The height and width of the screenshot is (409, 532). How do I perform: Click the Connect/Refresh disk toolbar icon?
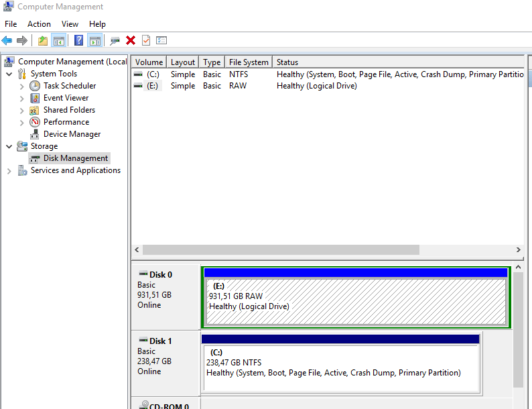[115, 41]
